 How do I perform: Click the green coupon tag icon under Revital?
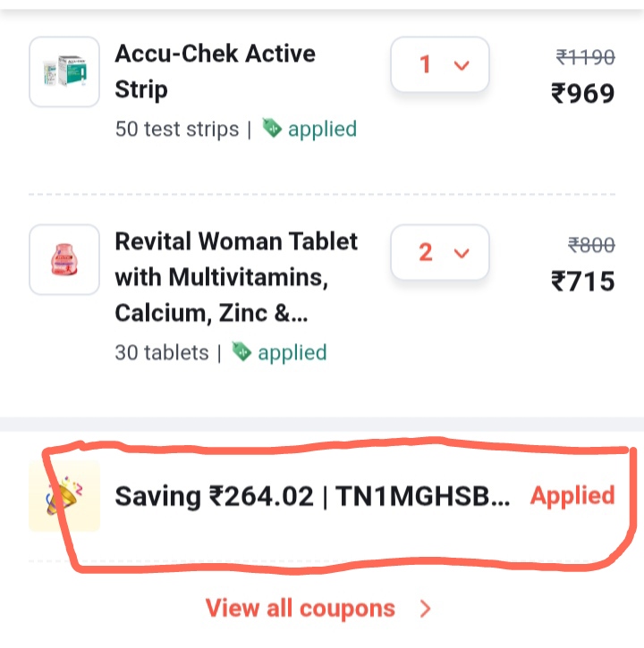tap(241, 352)
